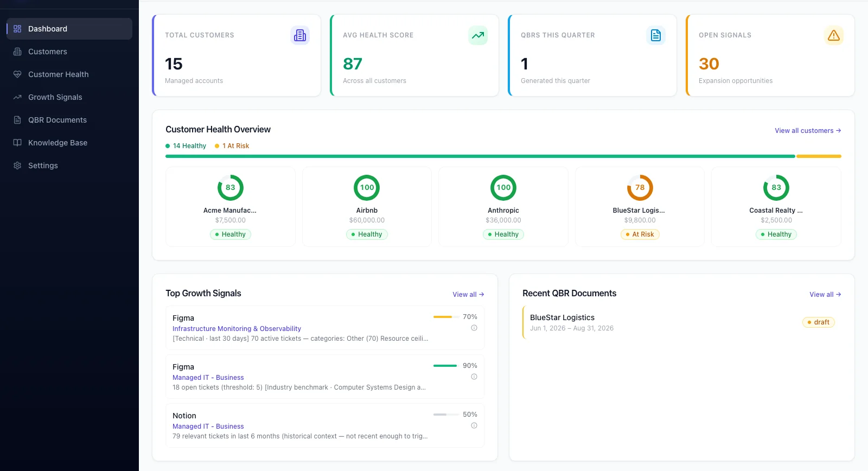Click the trending-up icon on Avg Health Score
The image size is (868, 471).
[478, 35]
